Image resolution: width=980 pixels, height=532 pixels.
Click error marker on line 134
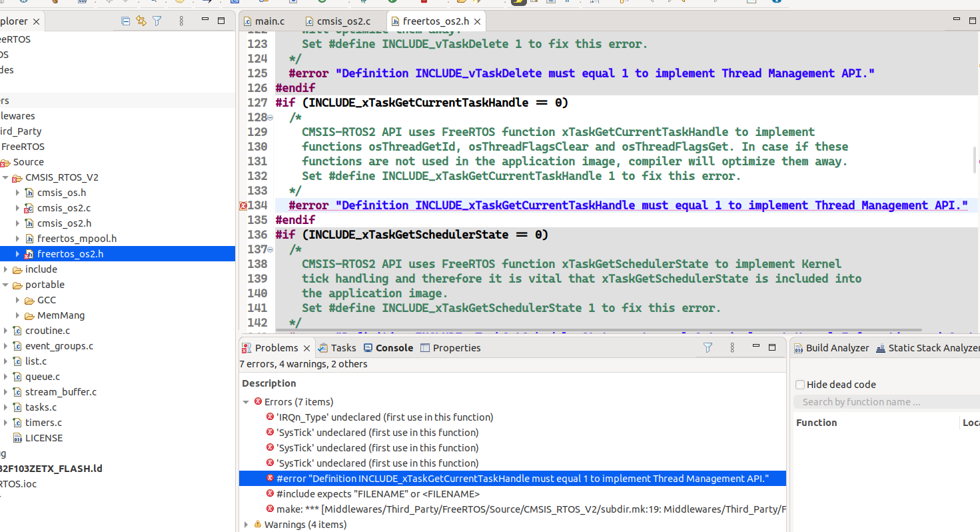click(x=243, y=206)
